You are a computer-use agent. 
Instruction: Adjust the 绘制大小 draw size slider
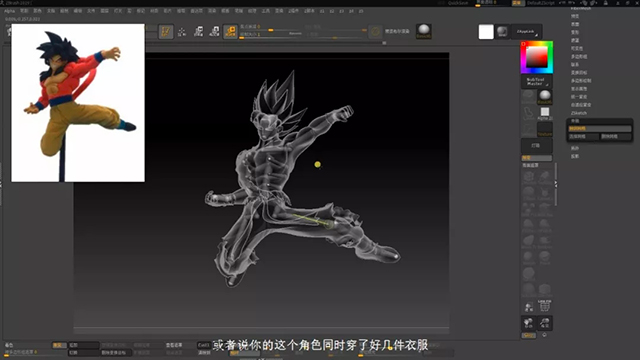tap(270, 35)
